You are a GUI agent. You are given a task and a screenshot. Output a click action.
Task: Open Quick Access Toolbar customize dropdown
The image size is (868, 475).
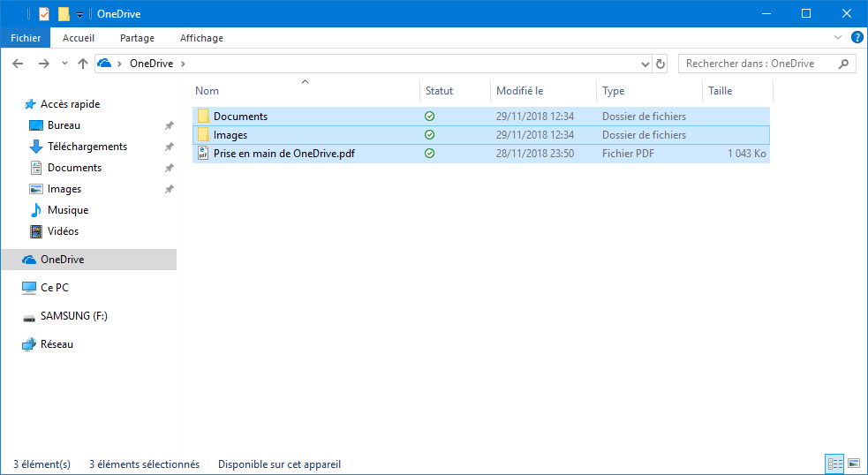[79, 14]
